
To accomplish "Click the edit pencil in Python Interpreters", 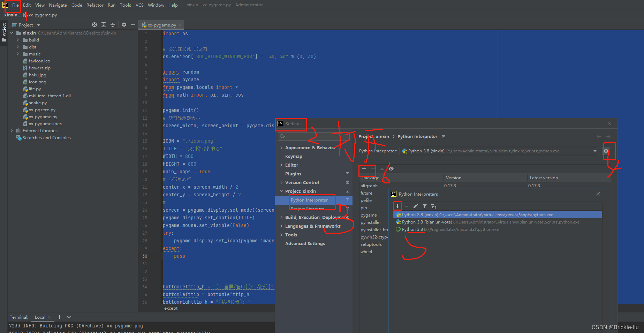I will click(416, 206).
